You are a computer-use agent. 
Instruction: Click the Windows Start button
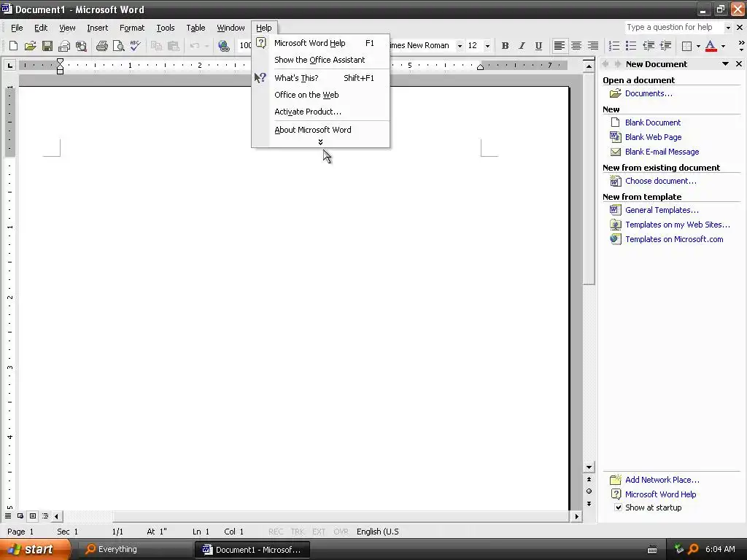[x=35, y=550]
